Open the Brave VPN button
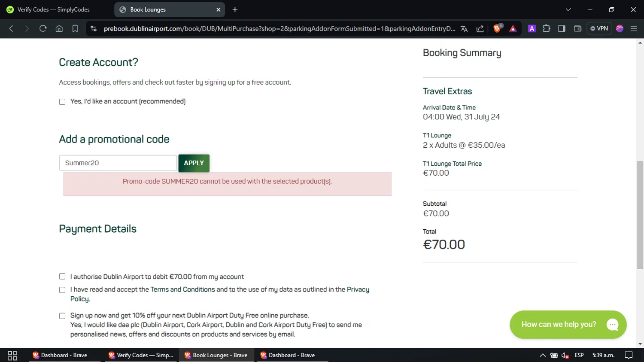Viewport: 644px width, 362px height. point(599,29)
